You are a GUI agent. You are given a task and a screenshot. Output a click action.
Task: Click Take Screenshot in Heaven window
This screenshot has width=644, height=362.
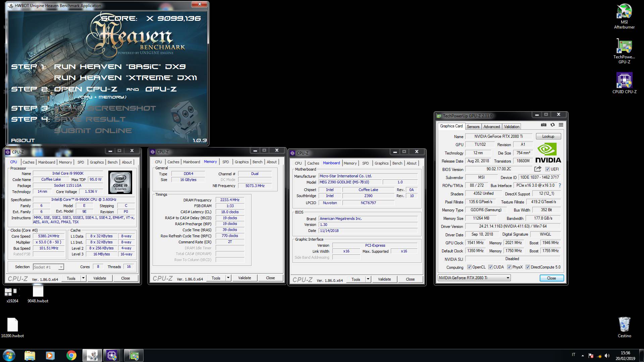[105, 108]
